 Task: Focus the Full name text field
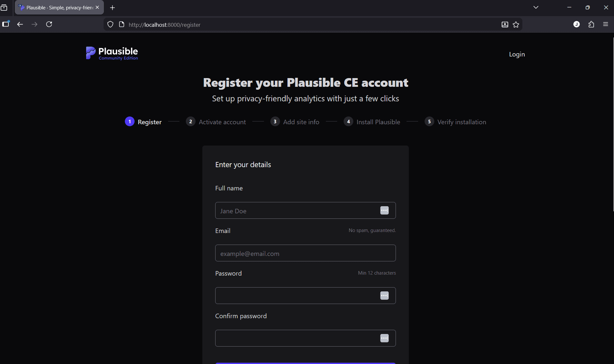click(297, 211)
